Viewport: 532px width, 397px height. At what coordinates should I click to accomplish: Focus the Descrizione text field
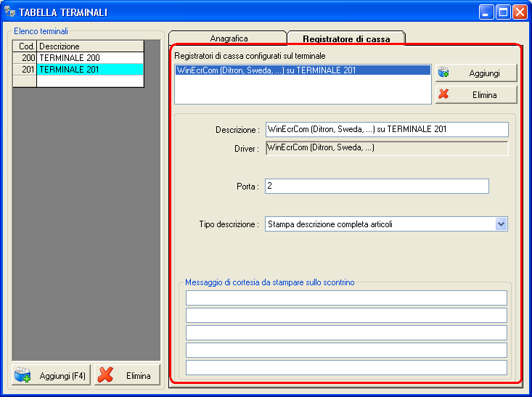387,129
